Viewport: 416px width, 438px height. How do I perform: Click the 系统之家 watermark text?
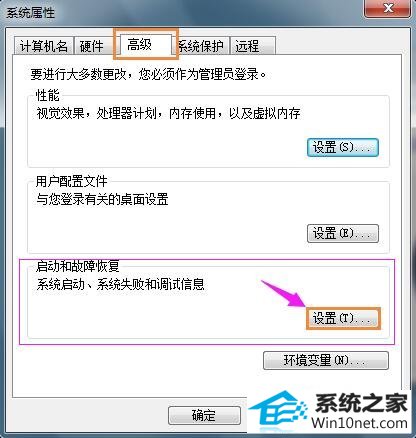362,402
